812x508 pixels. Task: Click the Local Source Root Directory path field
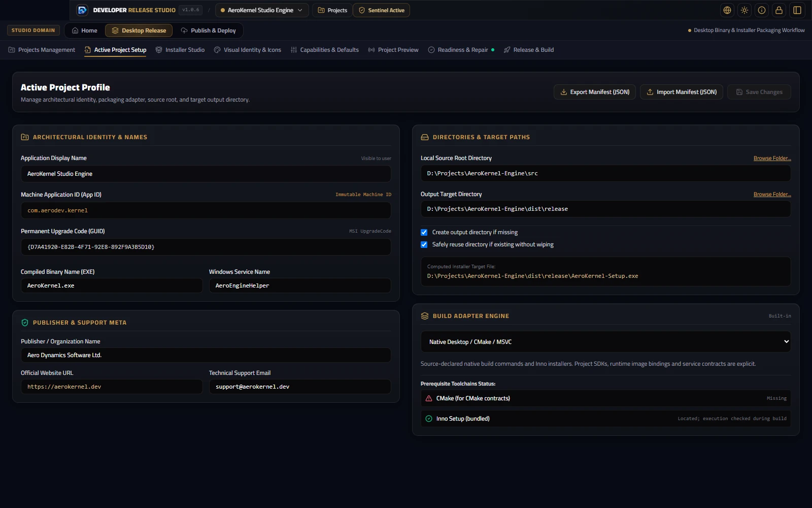point(606,173)
